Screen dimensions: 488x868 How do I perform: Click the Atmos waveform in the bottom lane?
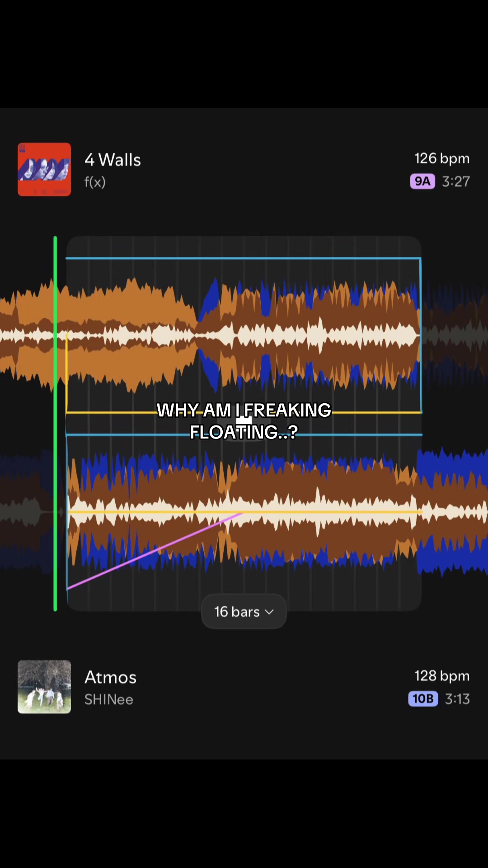tap(244, 512)
